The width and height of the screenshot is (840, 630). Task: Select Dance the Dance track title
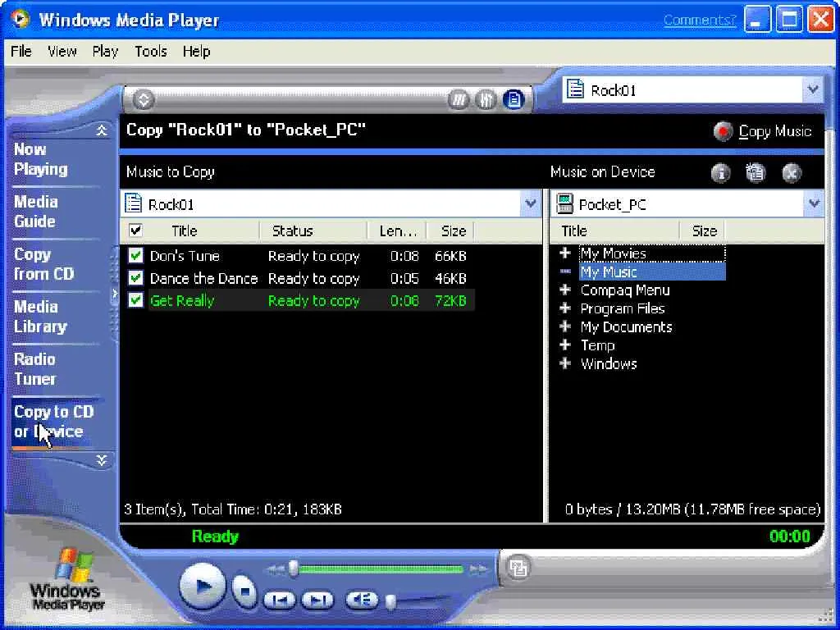tap(203, 279)
